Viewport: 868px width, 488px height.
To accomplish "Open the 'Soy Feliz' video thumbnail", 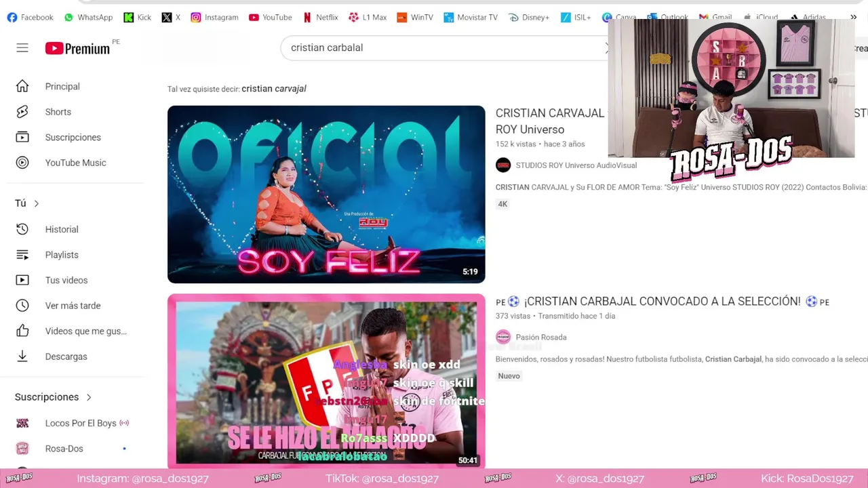I will click(x=326, y=195).
